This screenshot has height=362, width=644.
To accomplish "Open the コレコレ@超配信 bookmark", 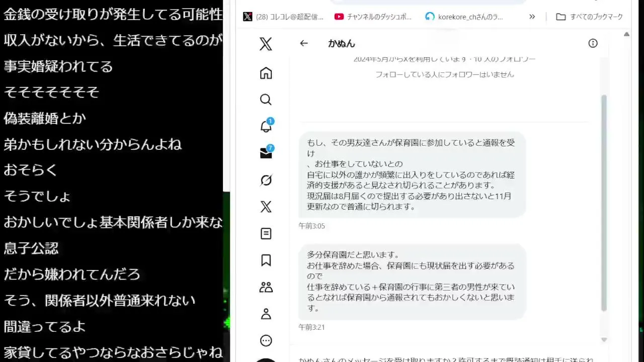I will point(283,17).
